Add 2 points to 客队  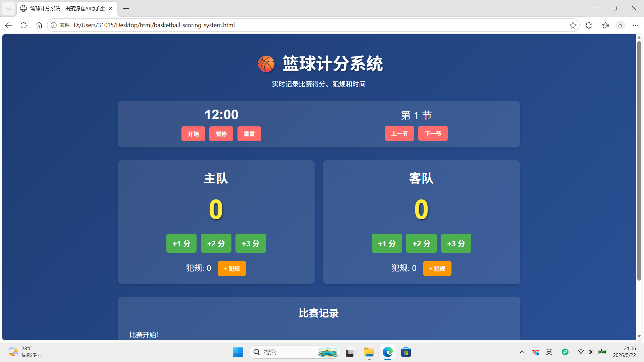point(421,243)
